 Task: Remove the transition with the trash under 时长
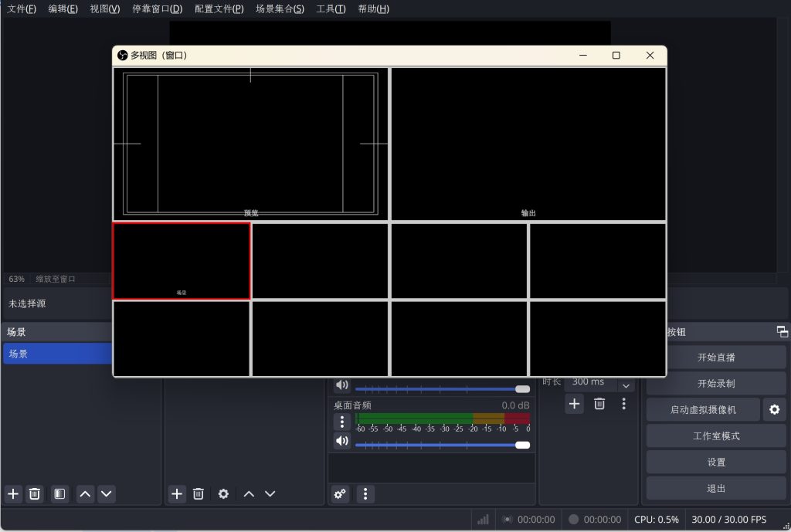[599, 403]
